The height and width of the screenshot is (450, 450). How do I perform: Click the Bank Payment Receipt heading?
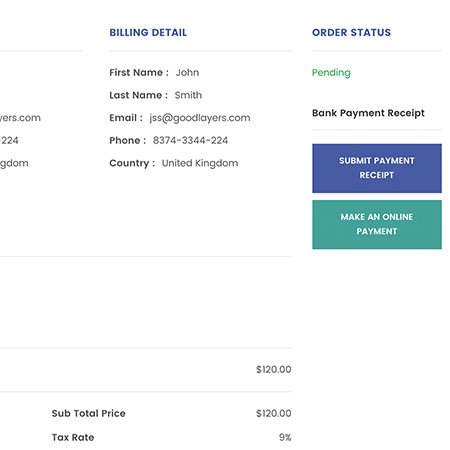coord(368,113)
